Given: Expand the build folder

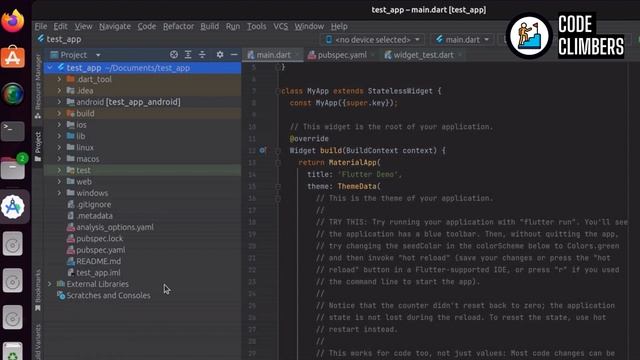Looking at the screenshot, I should (x=60, y=113).
